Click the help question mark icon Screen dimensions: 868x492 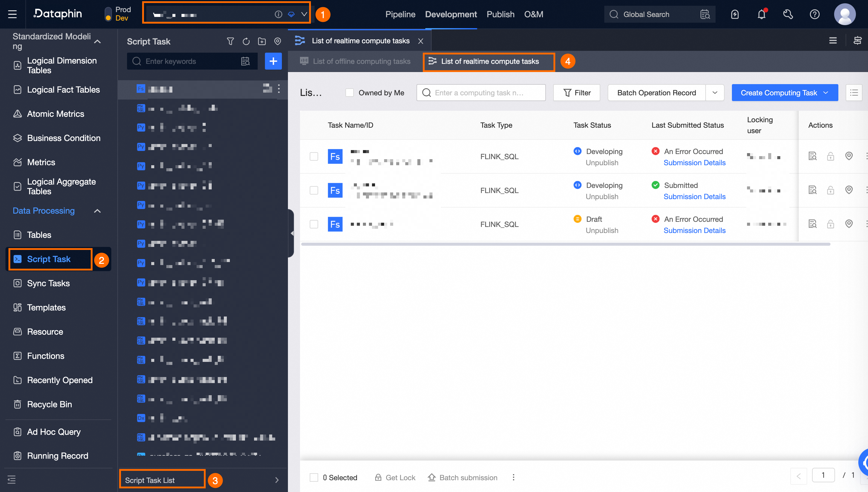(814, 14)
